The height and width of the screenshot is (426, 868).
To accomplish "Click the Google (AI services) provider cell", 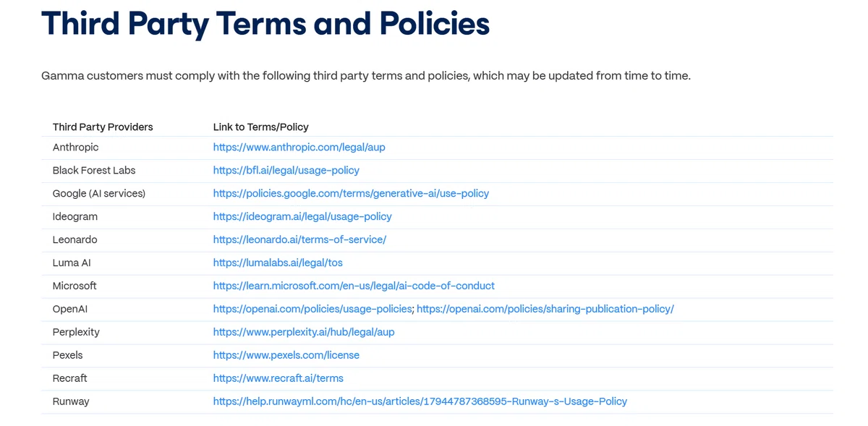I will point(99,193).
